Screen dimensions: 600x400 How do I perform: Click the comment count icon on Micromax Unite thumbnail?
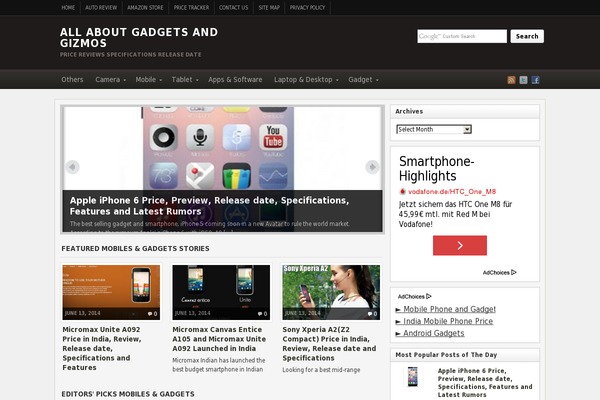[152, 313]
